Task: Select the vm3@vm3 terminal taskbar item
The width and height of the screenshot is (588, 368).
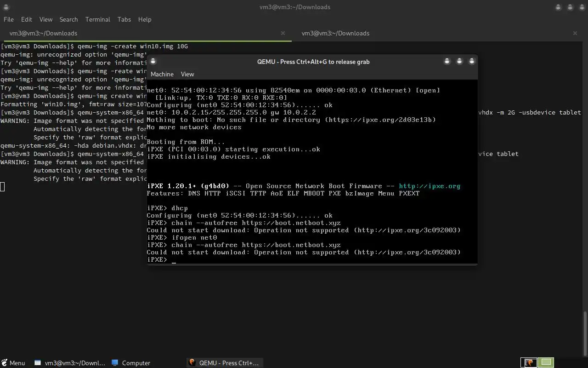Action: tap(70, 363)
